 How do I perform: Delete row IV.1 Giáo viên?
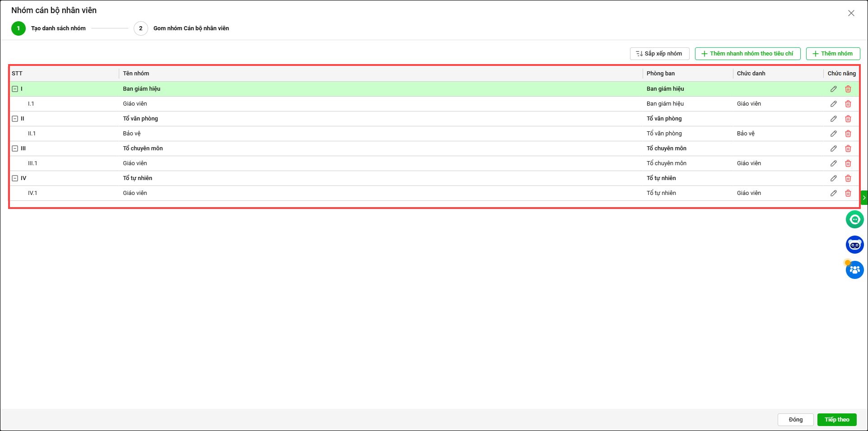(848, 193)
